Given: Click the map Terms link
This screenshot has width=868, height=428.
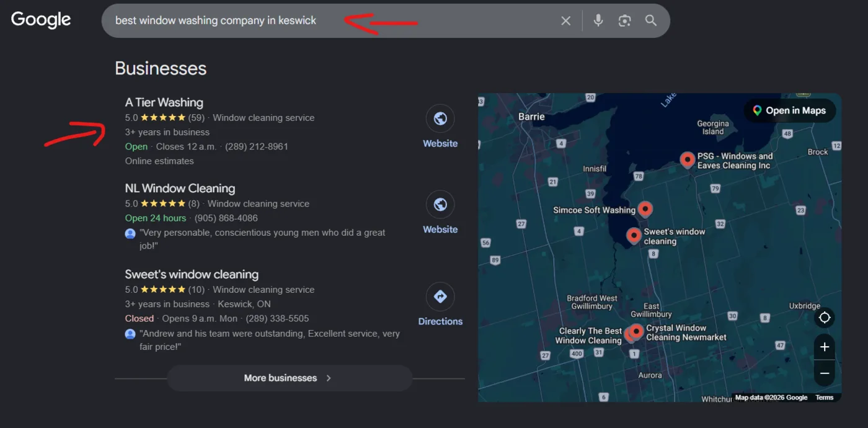Looking at the screenshot, I should (825, 398).
